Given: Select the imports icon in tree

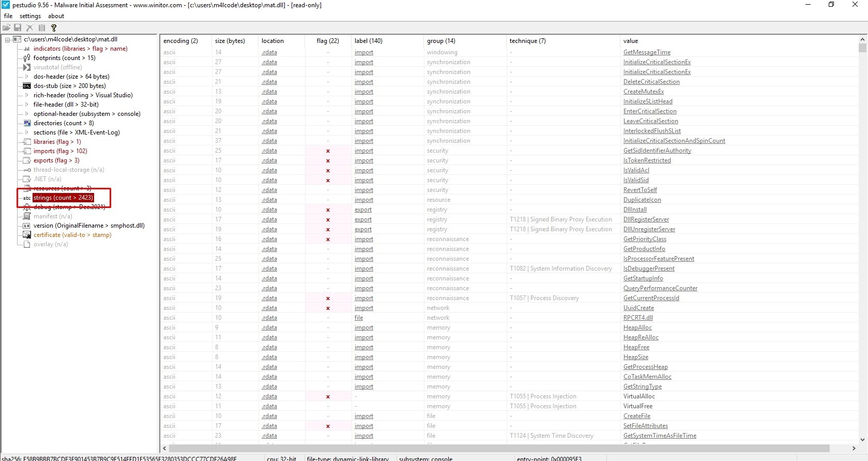Looking at the screenshot, I should click(27, 151).
